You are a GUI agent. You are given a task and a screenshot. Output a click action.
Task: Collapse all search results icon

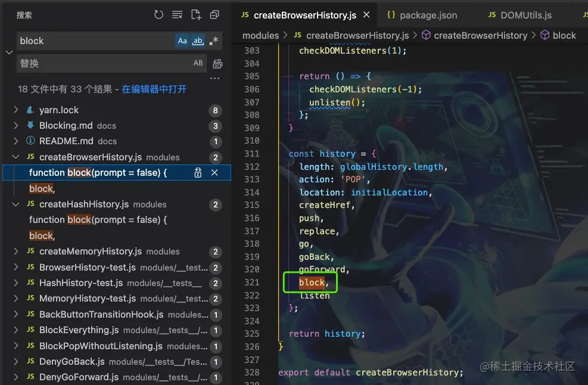(x=214, y=15)
